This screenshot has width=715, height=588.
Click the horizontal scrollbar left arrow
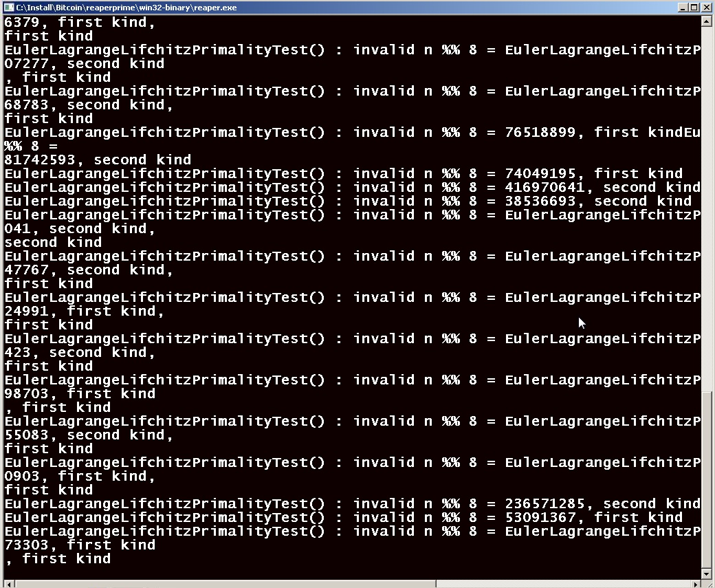pyautogui.click(x=8, y=584)
